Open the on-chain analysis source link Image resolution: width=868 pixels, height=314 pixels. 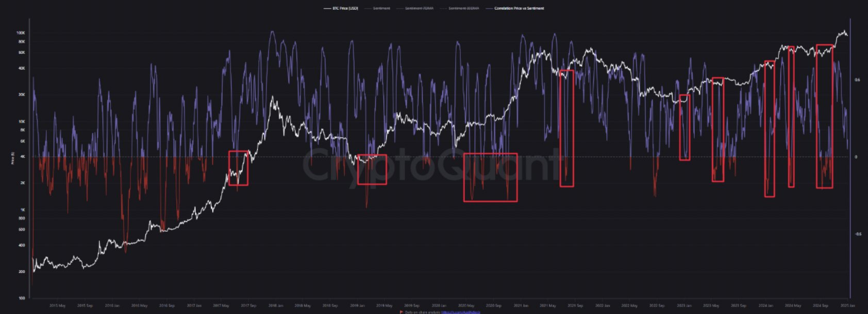460,312
